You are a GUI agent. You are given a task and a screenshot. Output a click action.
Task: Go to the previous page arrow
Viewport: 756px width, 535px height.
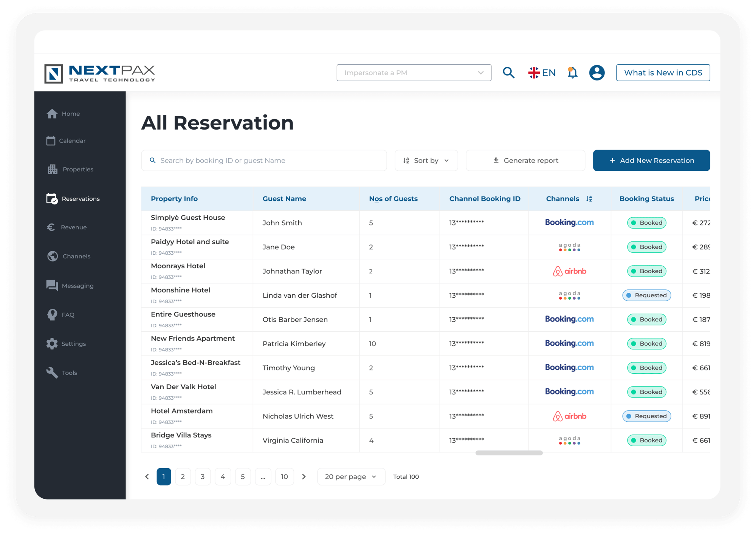(147, 477)
